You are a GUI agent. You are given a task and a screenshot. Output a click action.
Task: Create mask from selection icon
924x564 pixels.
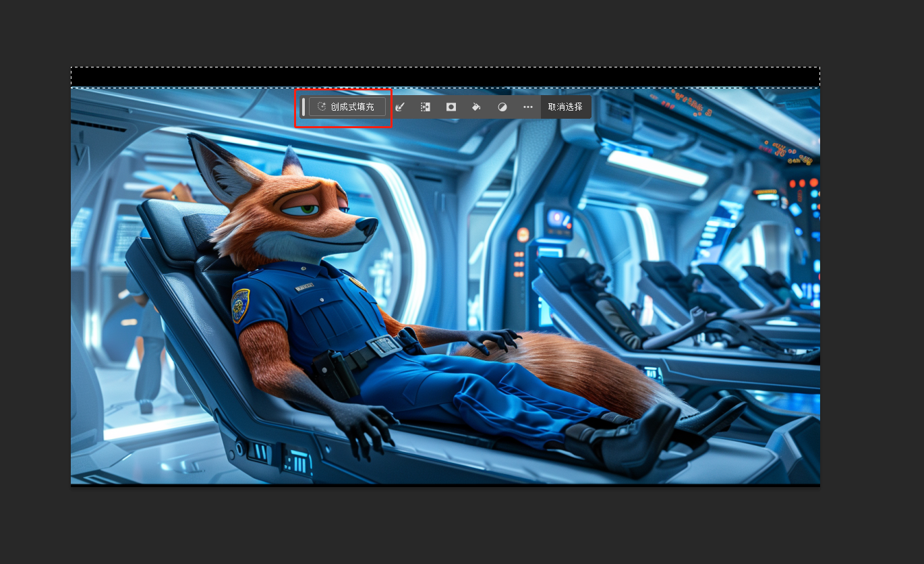coord(451,107)
